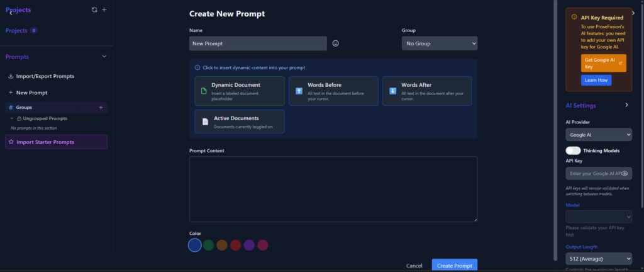Add a new group with Groups plus icon
This screenshot has width=644, height=272.
coord(101,107)
